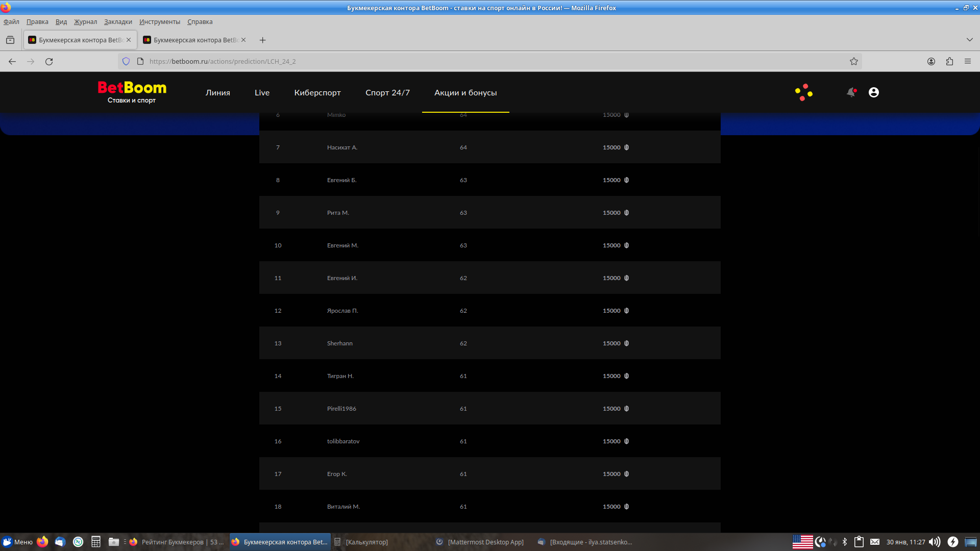Open Firefox account icon in toolbar
Viewport: 980px width, 551px height.
[x=931, y=61]
